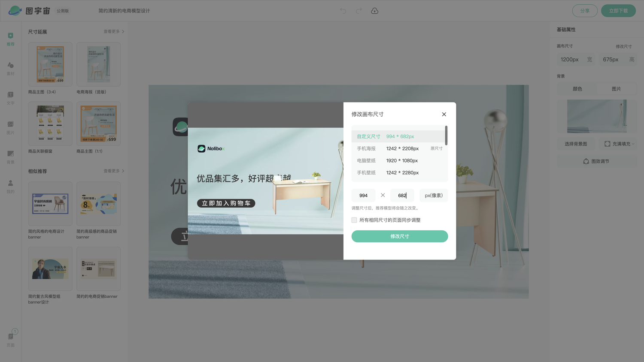644x362 pixels.
Task: Expand 查看更多 for 尺寸延展
Action: pos(114,32)
